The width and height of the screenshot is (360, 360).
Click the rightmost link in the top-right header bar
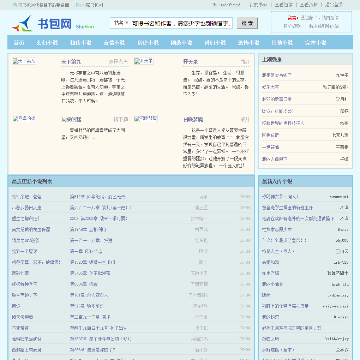click(334, 5)
